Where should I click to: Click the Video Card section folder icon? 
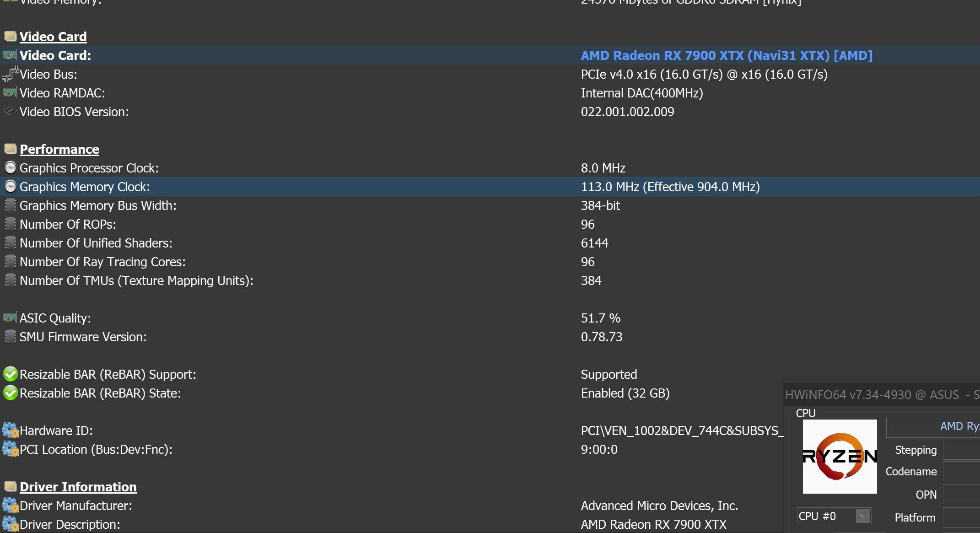[10, 36]
